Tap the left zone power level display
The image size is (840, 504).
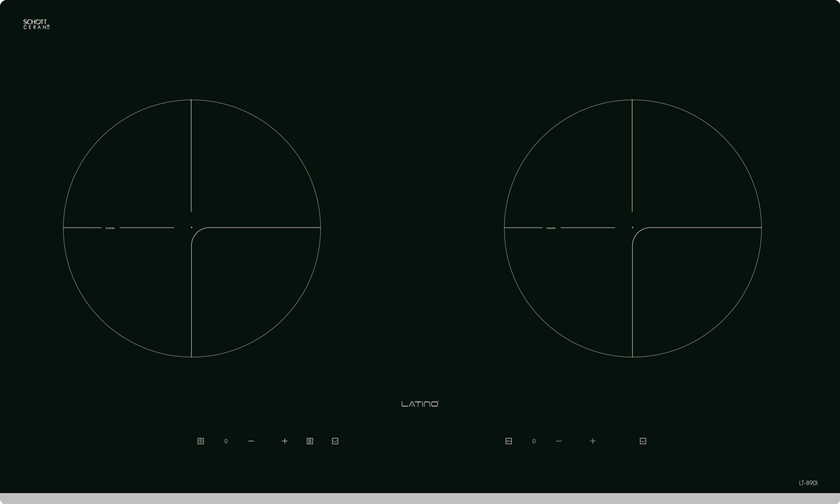(x=226, y=441)
